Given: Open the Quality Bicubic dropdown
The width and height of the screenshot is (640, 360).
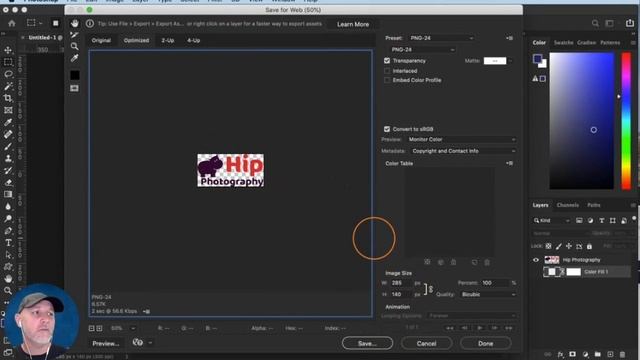Looking at the screenshot, I should [x=488, y=294].
